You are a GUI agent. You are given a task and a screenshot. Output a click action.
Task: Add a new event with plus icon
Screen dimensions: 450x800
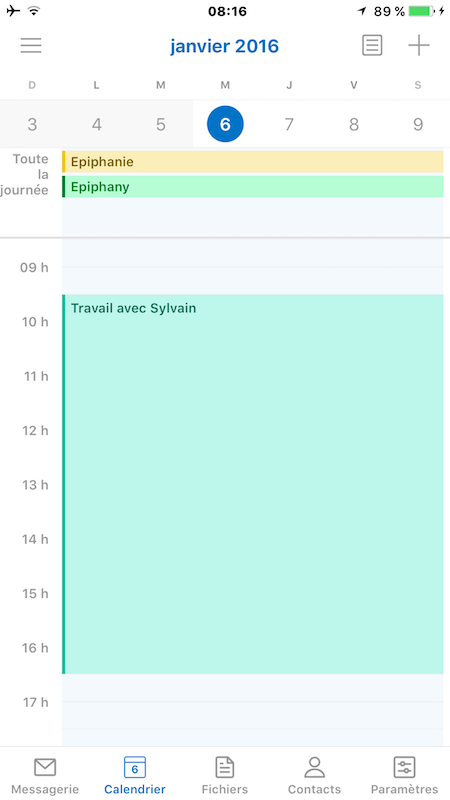(419, 46)
